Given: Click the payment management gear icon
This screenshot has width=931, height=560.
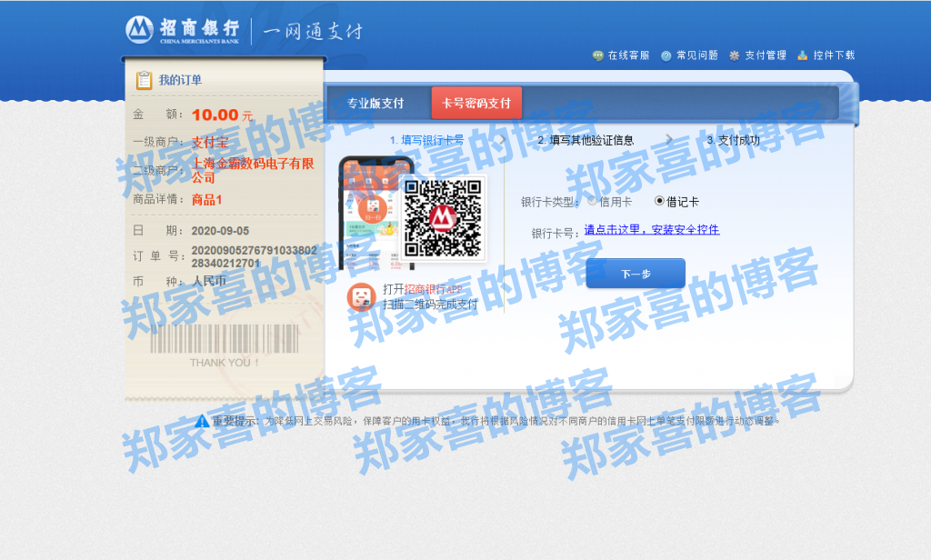Looking at the screenshot, I should click(x=735, y=55).
